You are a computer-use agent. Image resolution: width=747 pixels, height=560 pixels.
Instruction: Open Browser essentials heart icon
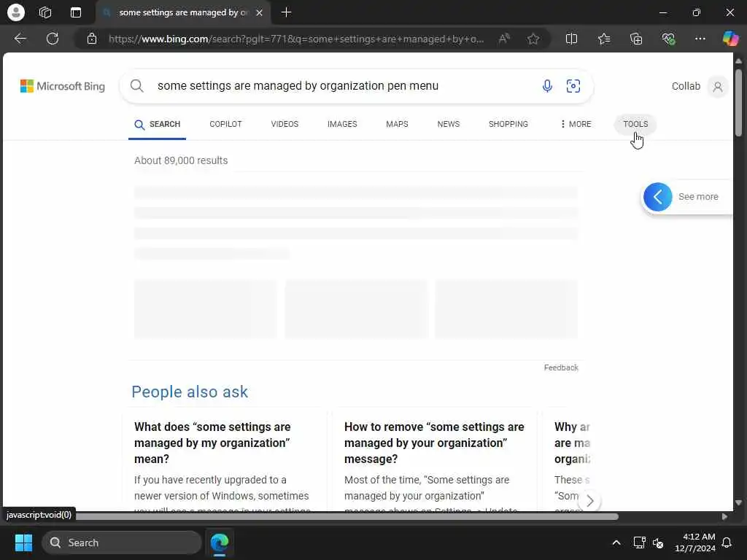pos(668,39)
